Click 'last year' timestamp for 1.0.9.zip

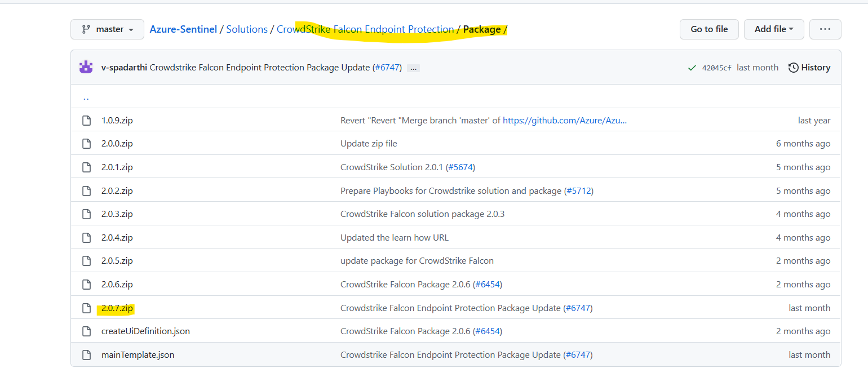click(x=814, y=120)
